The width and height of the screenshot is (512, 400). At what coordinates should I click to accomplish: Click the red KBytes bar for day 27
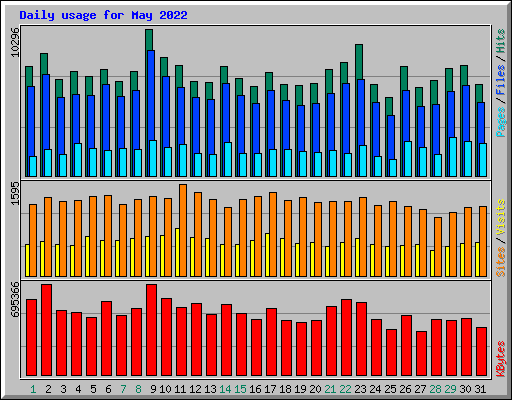pos(421,354)
